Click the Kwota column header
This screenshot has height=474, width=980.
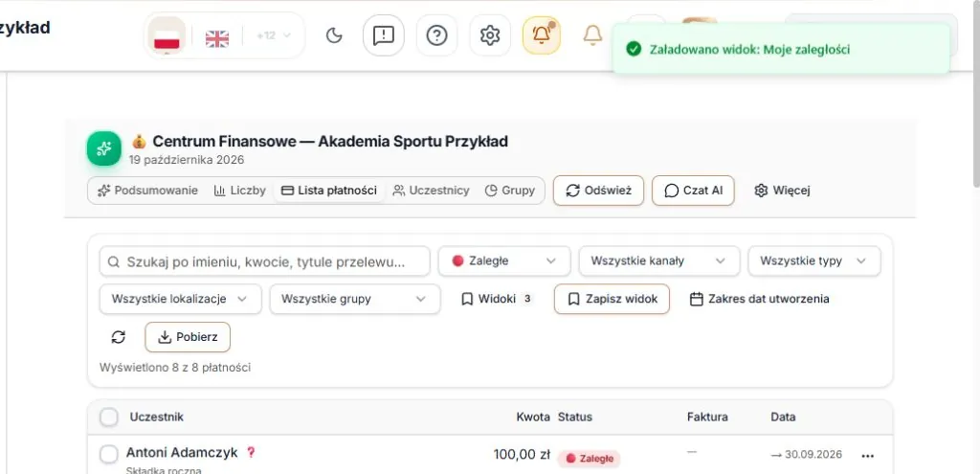click(533, 418)
